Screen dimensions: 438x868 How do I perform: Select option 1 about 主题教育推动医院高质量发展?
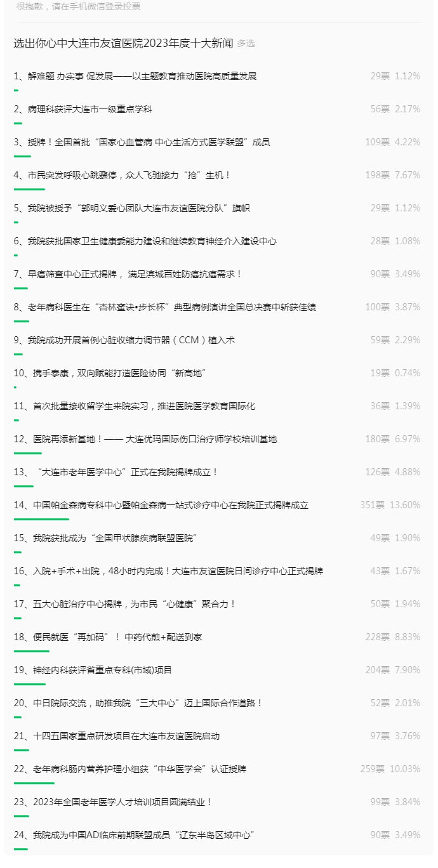(135, 76)
